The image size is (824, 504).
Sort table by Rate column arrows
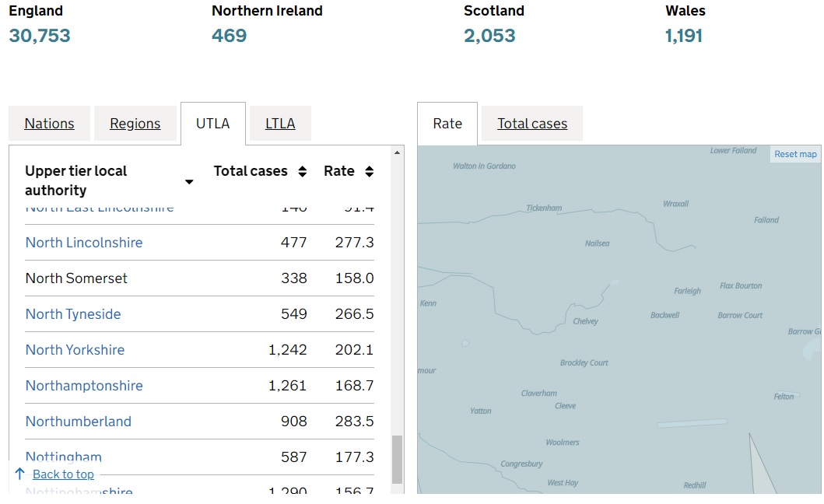tap(369, 171)
